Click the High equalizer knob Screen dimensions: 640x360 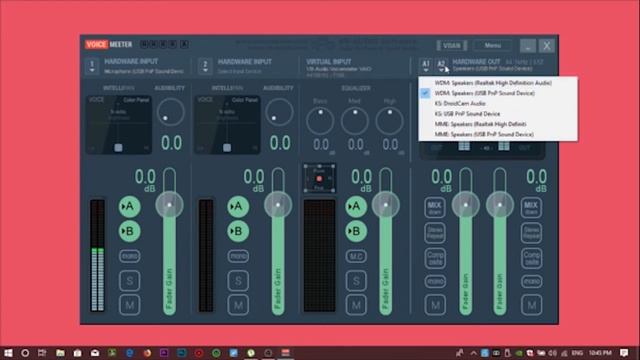(389, 121)
